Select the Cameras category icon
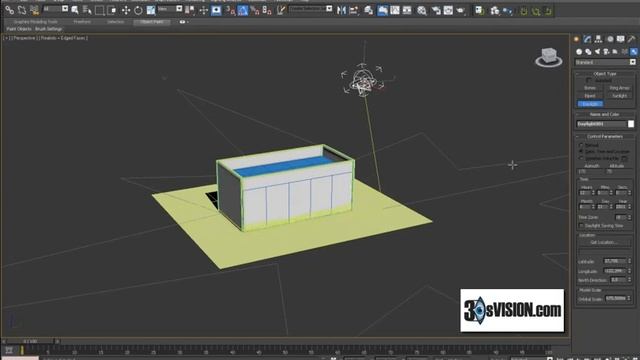The width and height of the screenshot is (640, 360). point(606,51)
